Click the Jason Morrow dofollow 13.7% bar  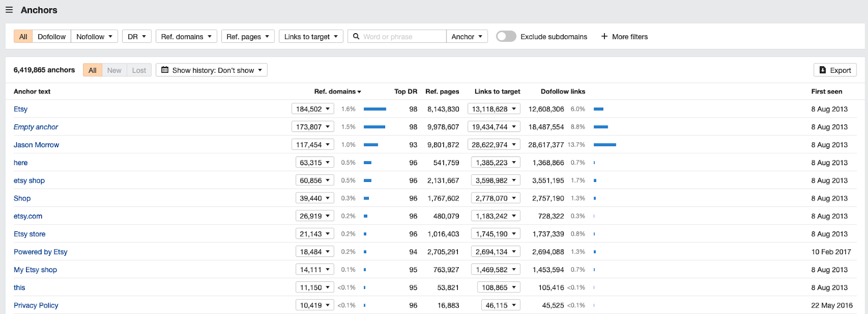click(605, 145)
